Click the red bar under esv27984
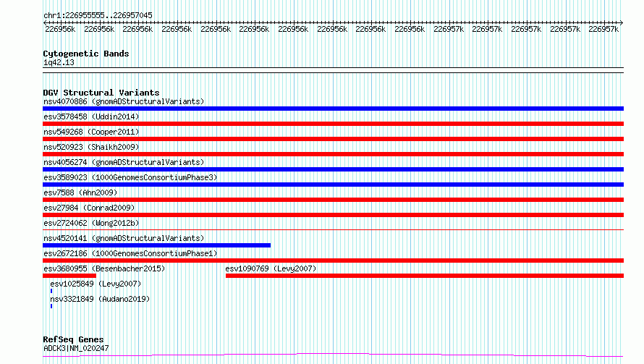 click(333, 215)
